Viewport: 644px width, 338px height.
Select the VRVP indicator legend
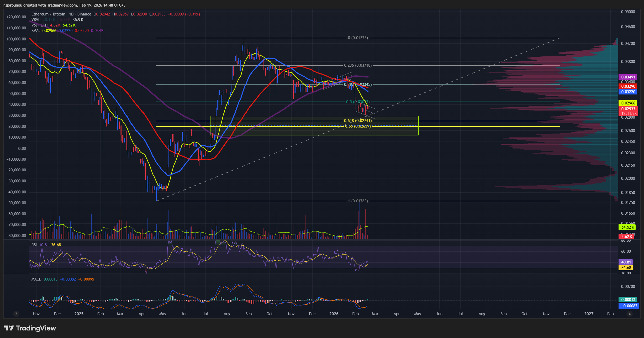point(36,20)
